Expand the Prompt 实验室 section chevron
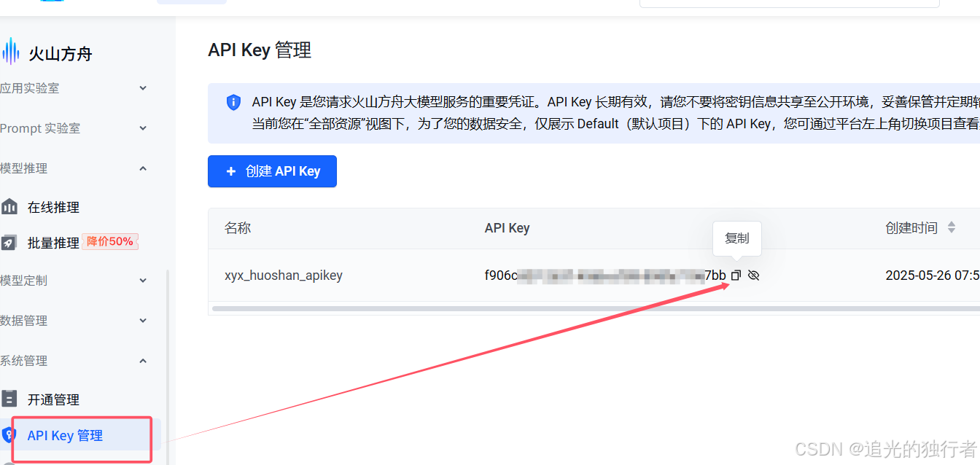 click(143, 128)
